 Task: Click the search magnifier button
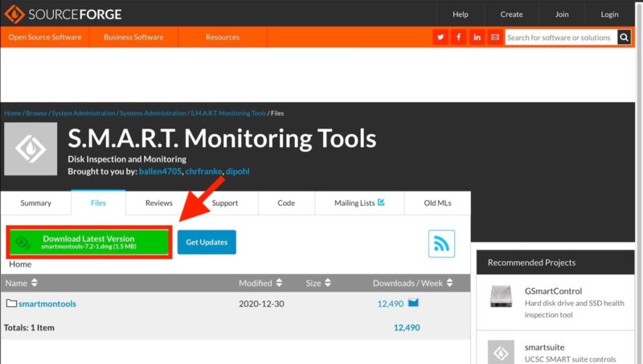point(624,37)
